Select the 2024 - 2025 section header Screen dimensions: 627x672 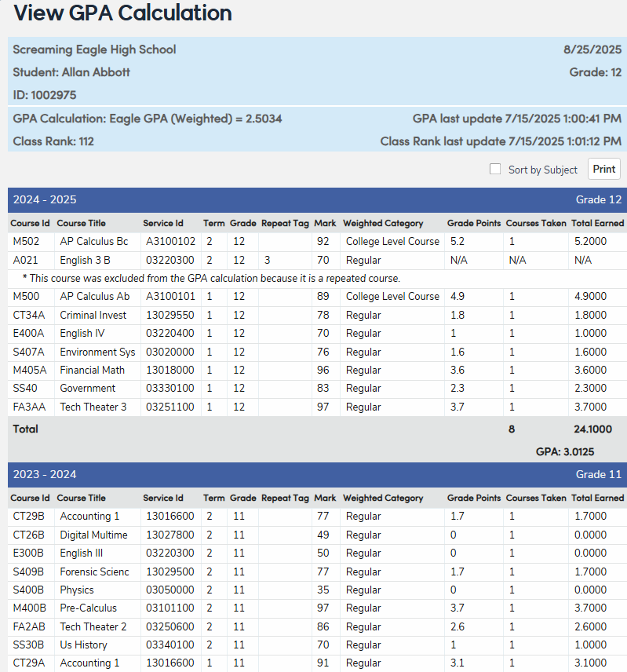point(317,199)
